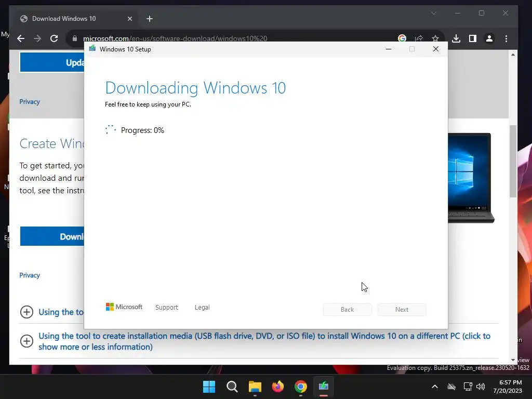
Task: Close the Windows 10 Setup window
Action: [x=436, y=49]
